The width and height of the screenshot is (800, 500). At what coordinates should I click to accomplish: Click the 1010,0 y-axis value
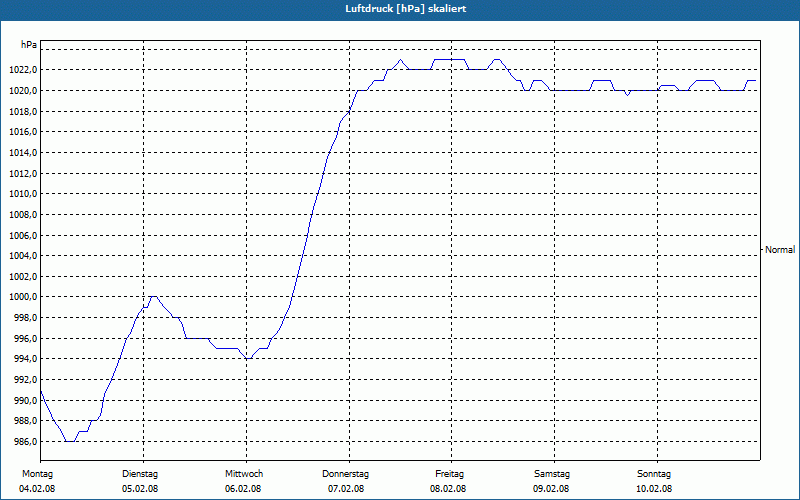point(23,194)
